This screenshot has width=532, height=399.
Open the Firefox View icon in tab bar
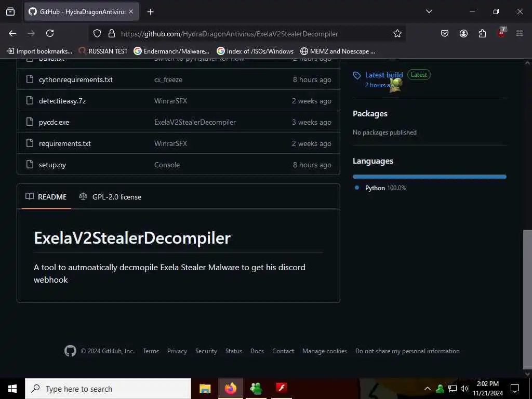(10, 11)
